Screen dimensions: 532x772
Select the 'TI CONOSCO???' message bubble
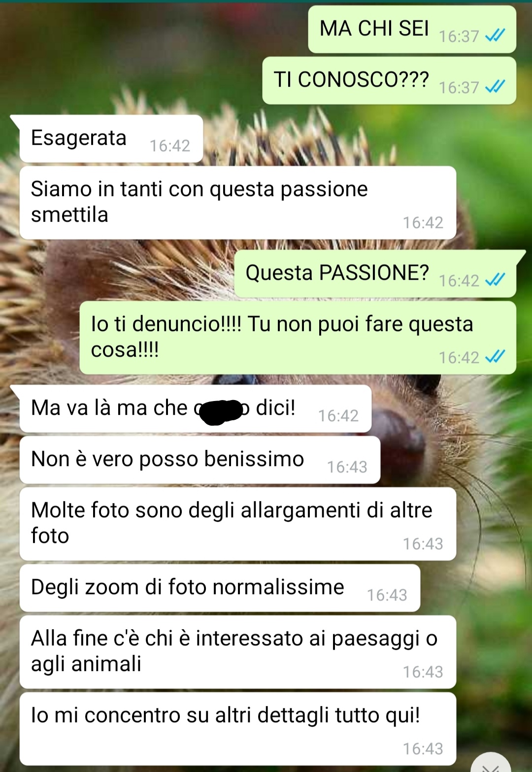pos(389,81)
